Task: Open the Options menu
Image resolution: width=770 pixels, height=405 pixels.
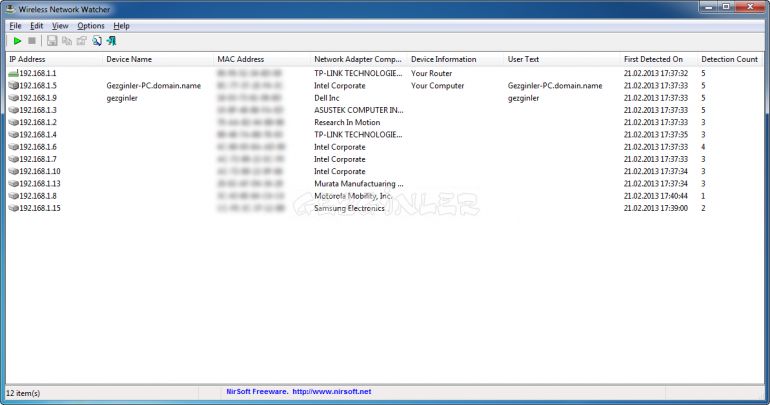Action: (x=91, y=26)
